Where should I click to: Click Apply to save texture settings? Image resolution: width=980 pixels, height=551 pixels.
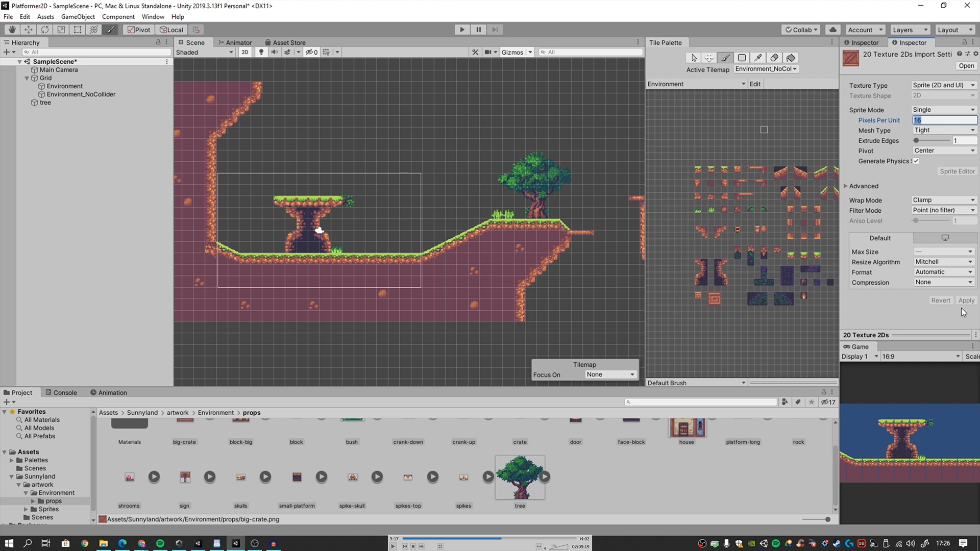(966, 300)
